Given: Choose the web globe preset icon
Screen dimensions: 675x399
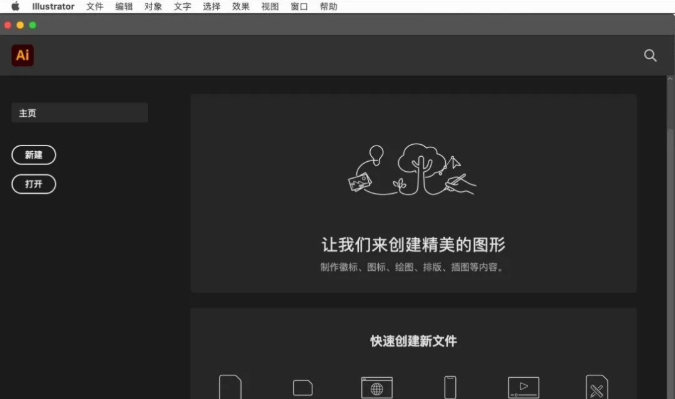Looking at the screenshot, I should tap(377, 387).
